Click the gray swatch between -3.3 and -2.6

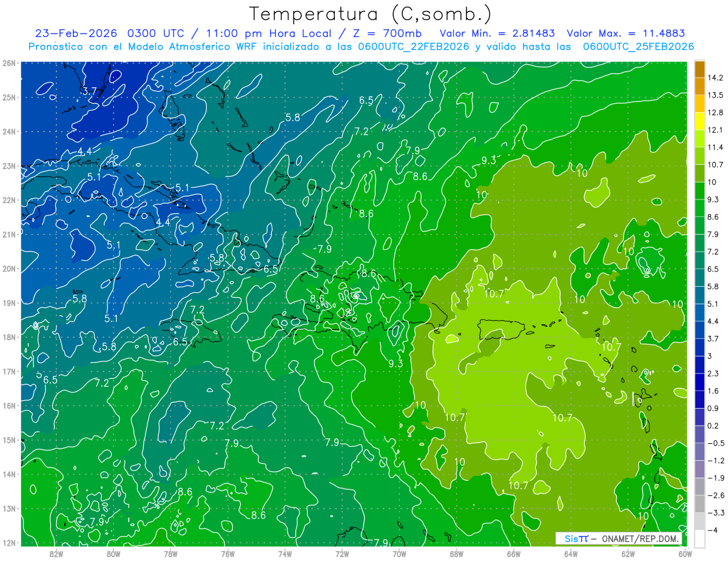click(x=699, y=503)
